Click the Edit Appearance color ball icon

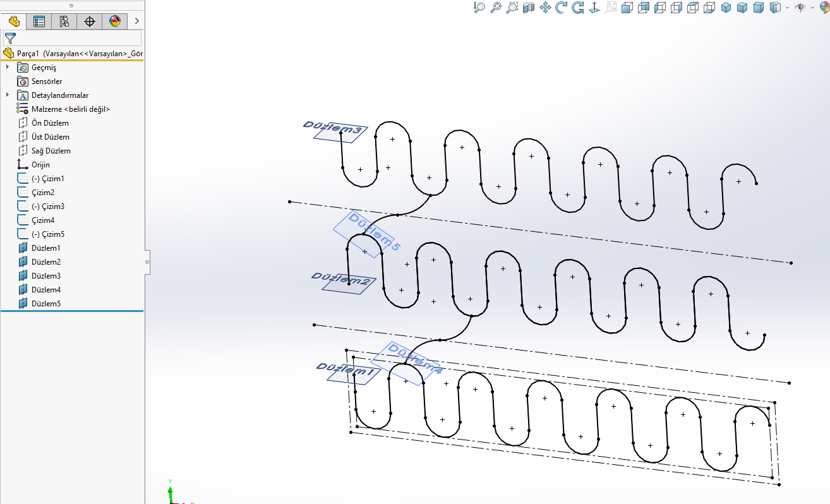click(x=823, y=8)
